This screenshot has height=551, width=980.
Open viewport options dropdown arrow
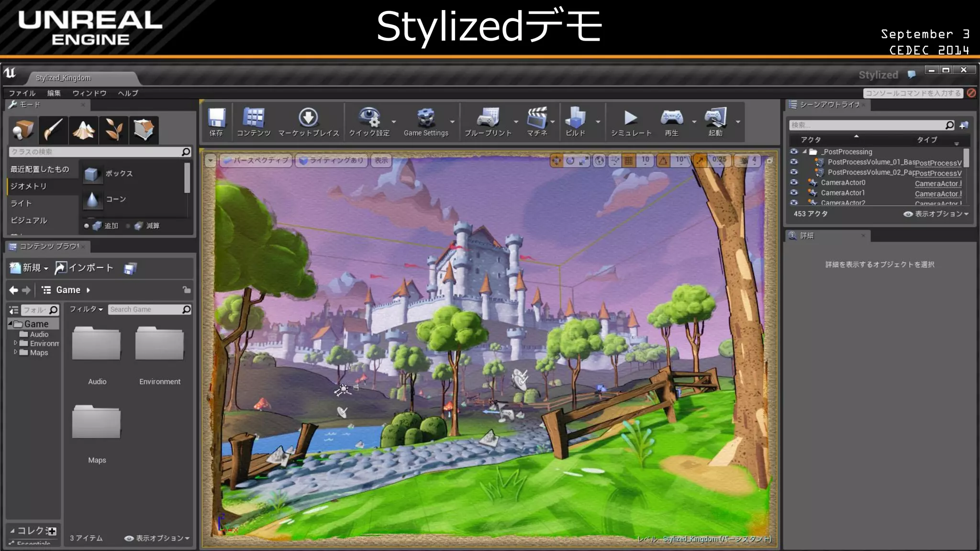pyautogui.click(x=211, y=161)
